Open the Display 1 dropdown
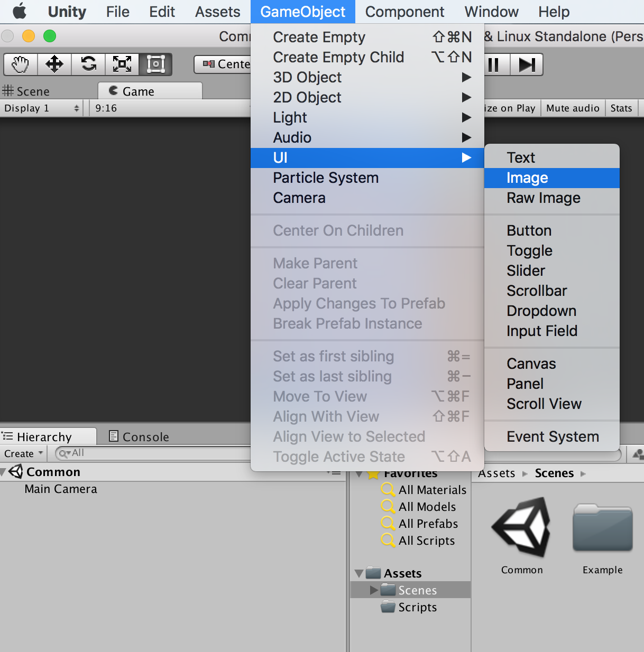 pos(42,108)
